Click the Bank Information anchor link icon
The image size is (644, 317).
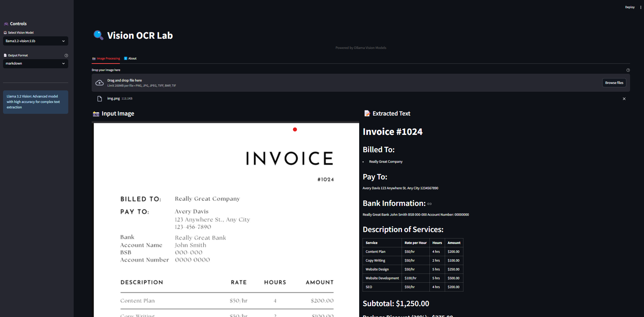coord(429,204)
